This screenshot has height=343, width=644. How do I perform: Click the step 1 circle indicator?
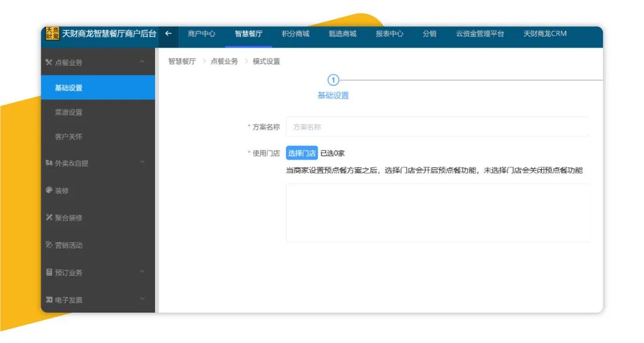point(333,80)
